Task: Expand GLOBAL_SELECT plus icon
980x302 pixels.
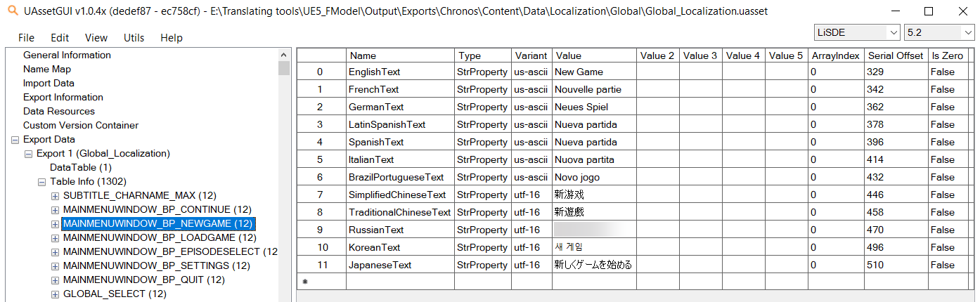Action: click(55, 294)
